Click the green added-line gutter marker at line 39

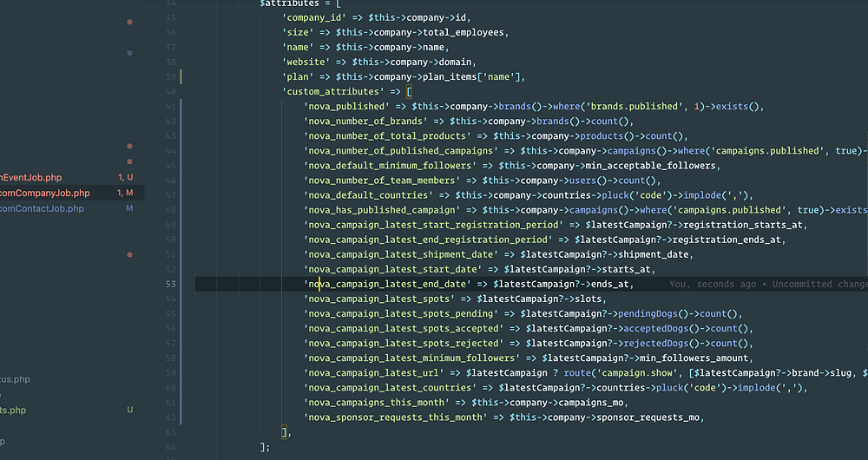click(181, 77)
